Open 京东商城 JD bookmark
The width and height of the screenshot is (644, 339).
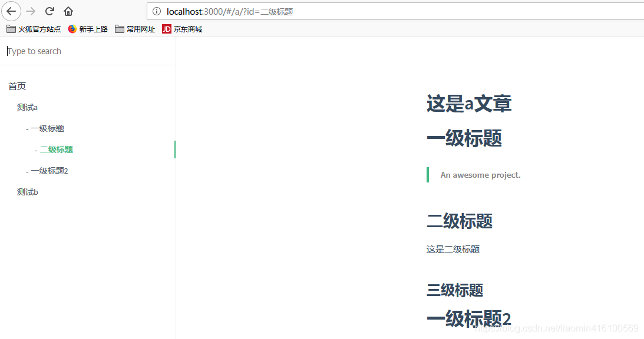(x=182, y=29)
